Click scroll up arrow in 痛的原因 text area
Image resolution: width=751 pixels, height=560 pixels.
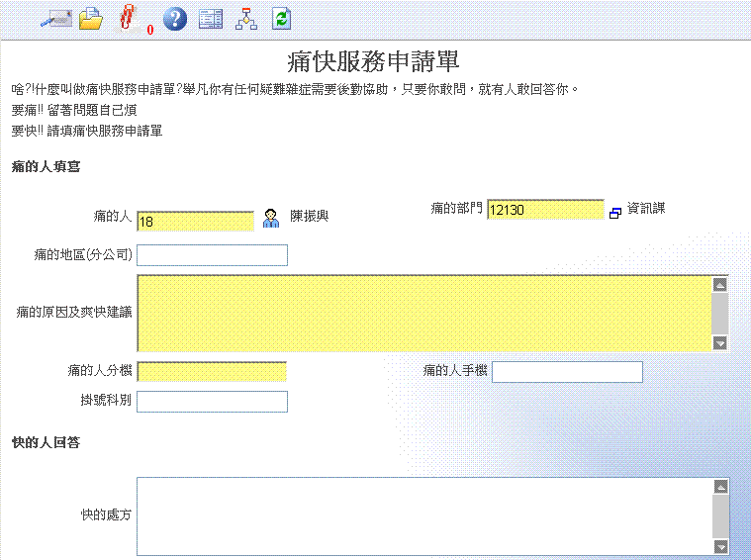[x=720, y=285]
